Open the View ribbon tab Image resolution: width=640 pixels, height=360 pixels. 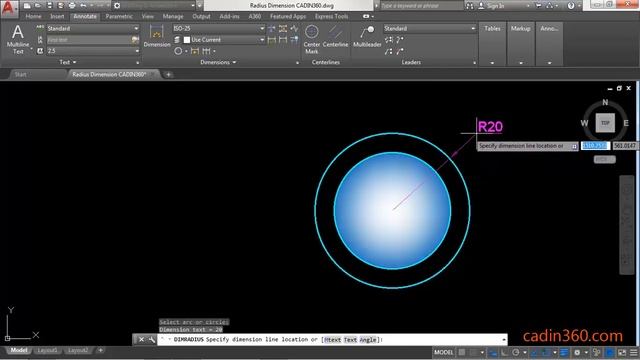click(x=148, y=16)
